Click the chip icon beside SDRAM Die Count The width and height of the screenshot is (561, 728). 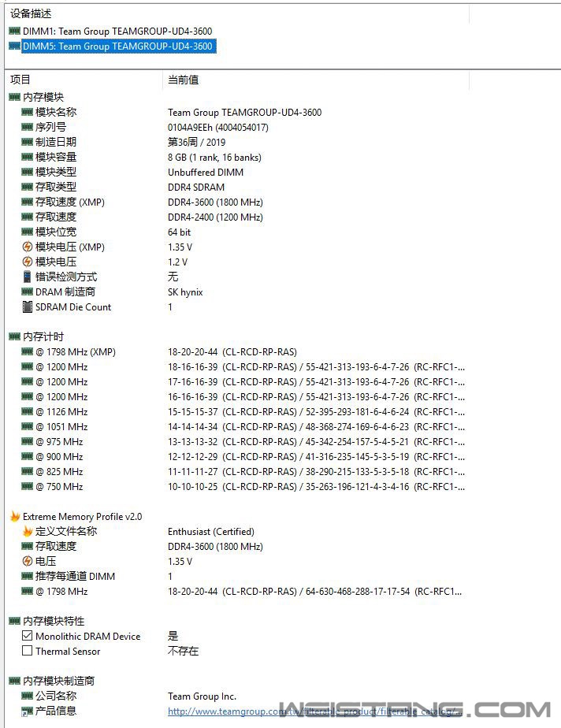(x=28, y=307)
